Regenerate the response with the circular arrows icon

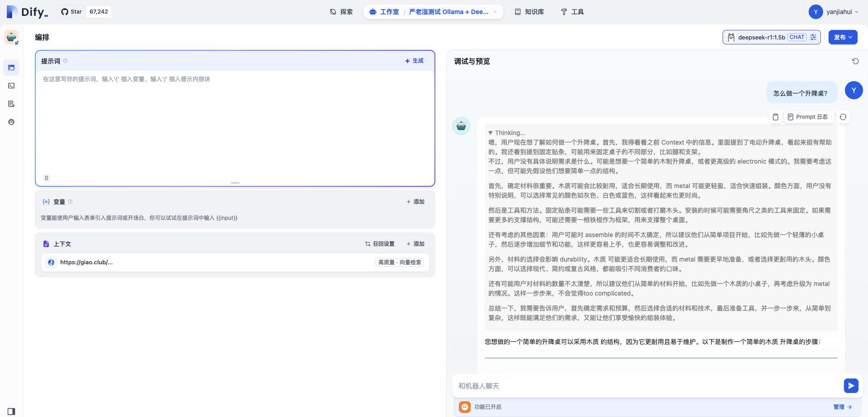coord(843,117)
